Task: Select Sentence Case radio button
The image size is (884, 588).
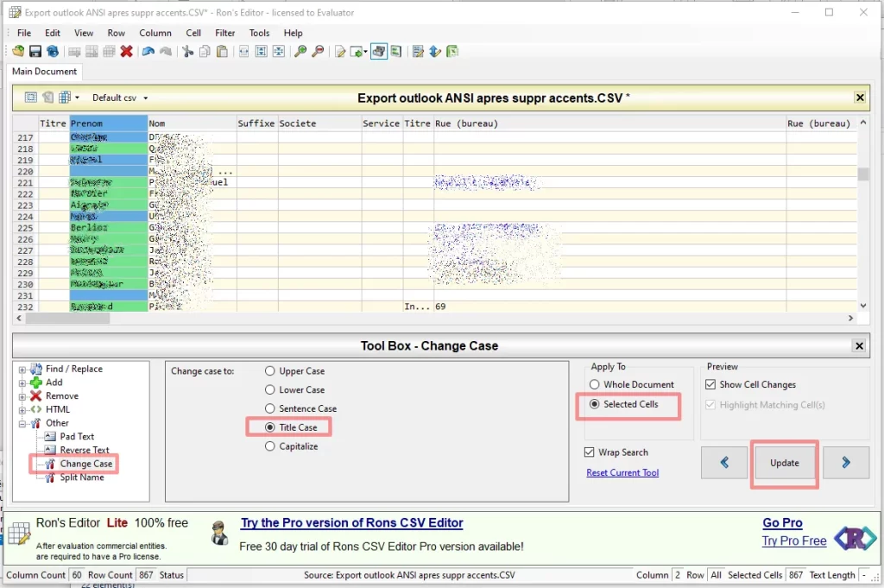Action: 270,408
